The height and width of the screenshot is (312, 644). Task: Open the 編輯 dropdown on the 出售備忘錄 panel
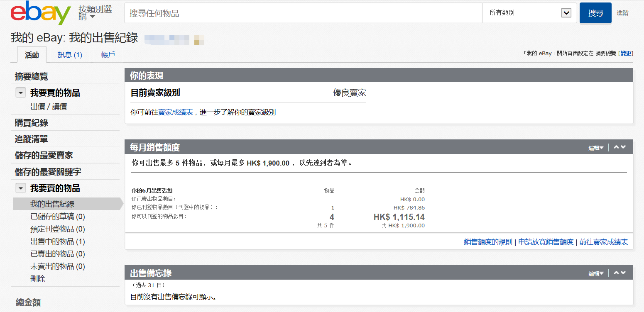pyautogui.click(x=595, y=273)
